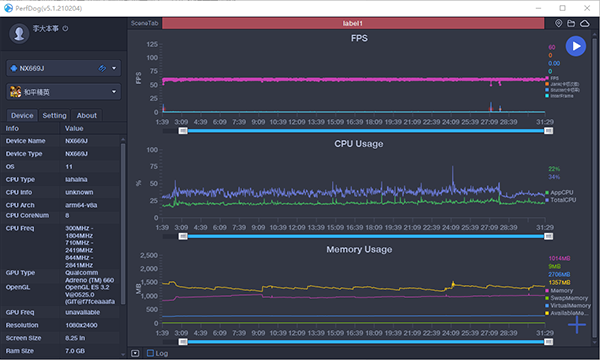Click the cloud upload icon

coord(585,23)
